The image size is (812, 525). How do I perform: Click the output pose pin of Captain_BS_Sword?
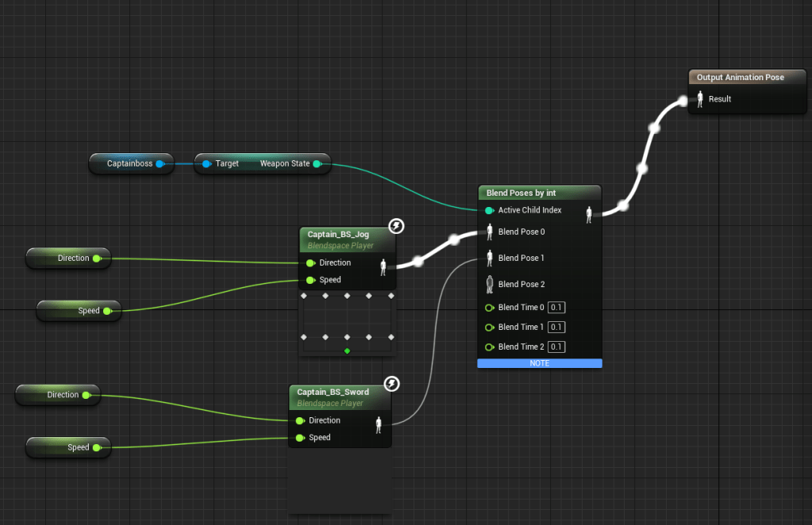[379, 425]
